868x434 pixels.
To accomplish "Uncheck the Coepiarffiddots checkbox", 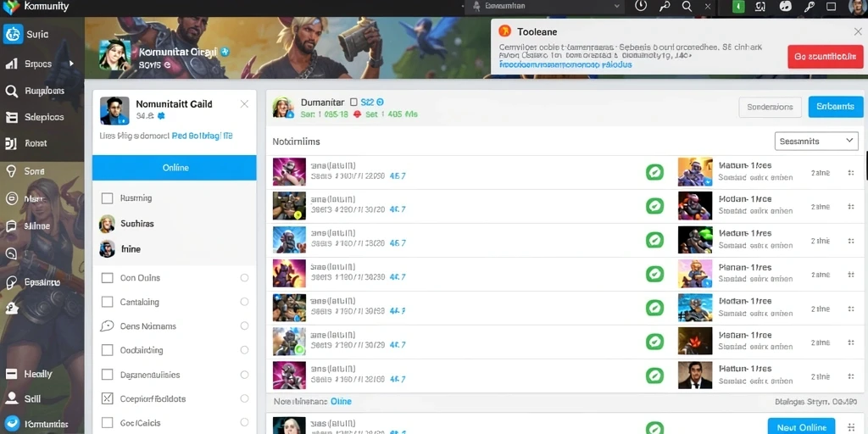I will [x=108, y=398].
